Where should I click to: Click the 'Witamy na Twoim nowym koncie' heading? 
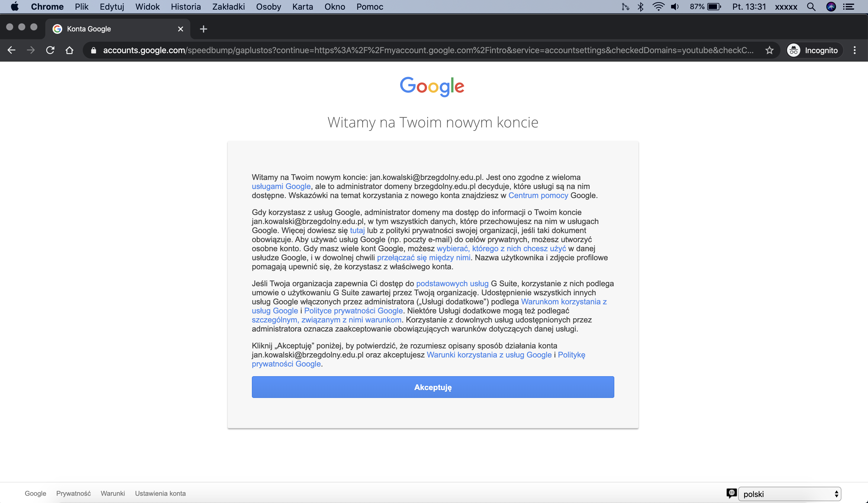pyautogui.click(x=432, y=122)
